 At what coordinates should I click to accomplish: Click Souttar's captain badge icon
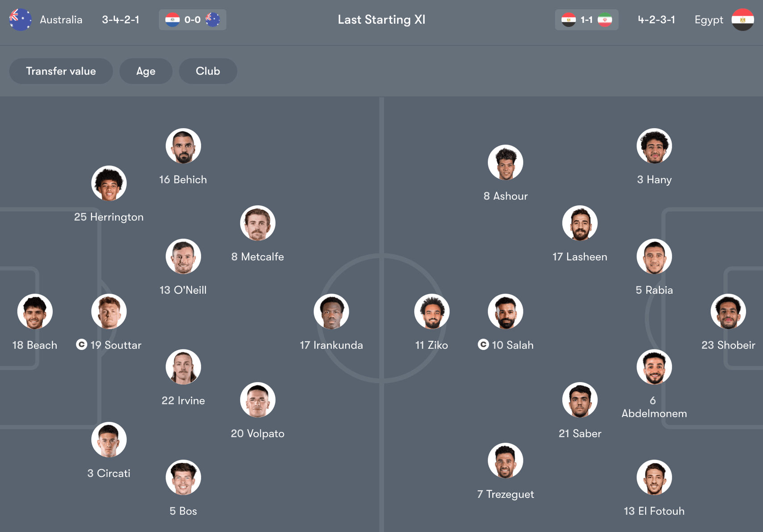coord(81,345)
